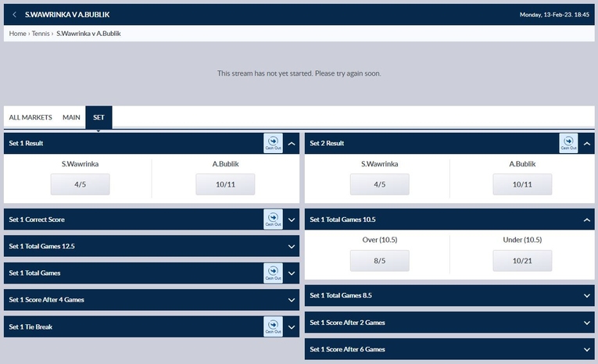
Task: Pick Under (10.5) at 10/21
Action: point(522,261)
